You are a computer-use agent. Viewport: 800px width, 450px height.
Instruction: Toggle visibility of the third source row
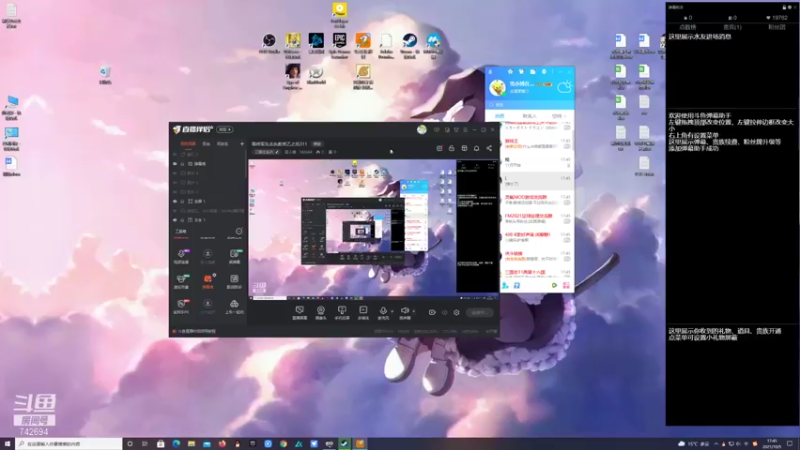[175, 173]
